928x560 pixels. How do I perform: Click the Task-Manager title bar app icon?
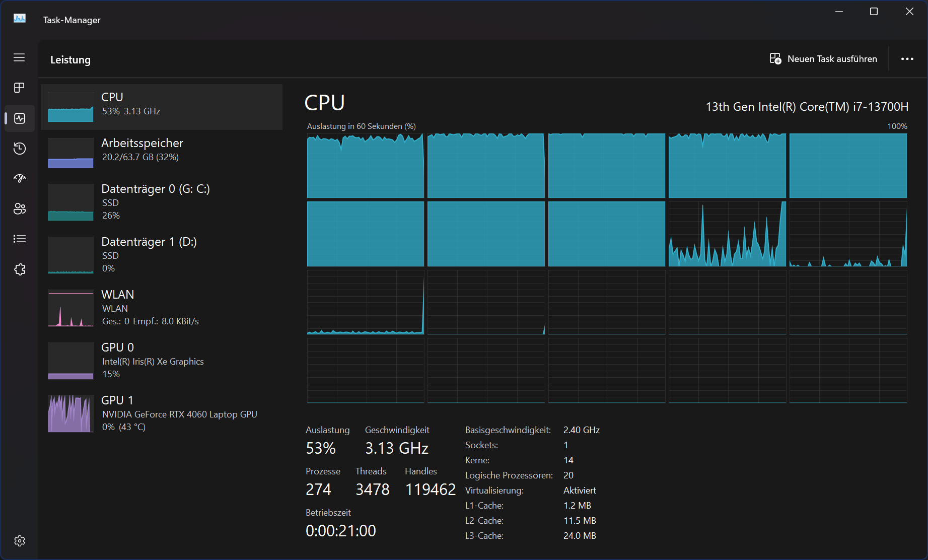20,19
